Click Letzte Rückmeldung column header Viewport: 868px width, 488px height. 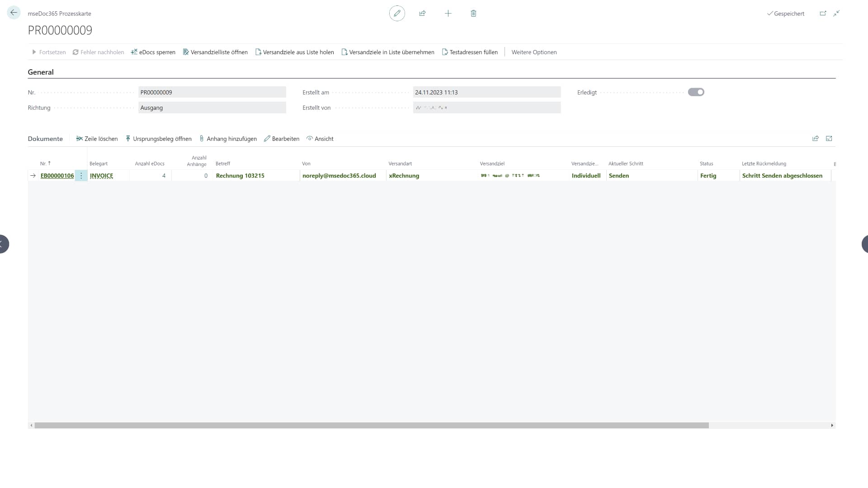tap(764, 164)
